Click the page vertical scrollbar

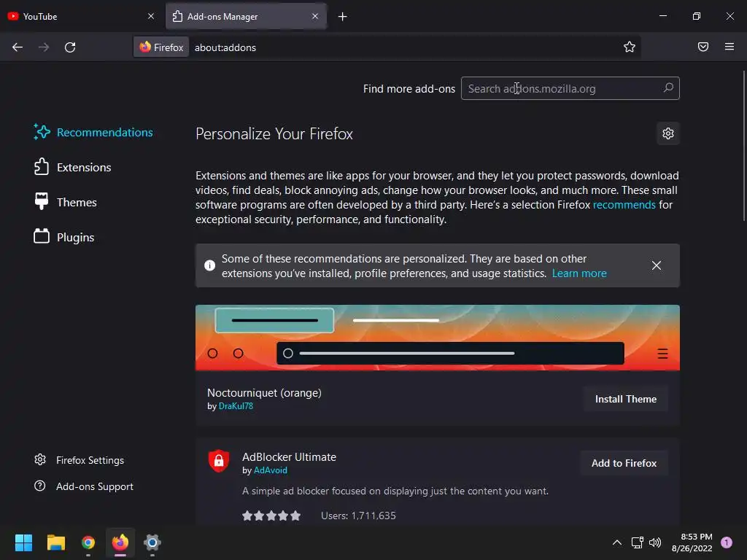point(743,145)
